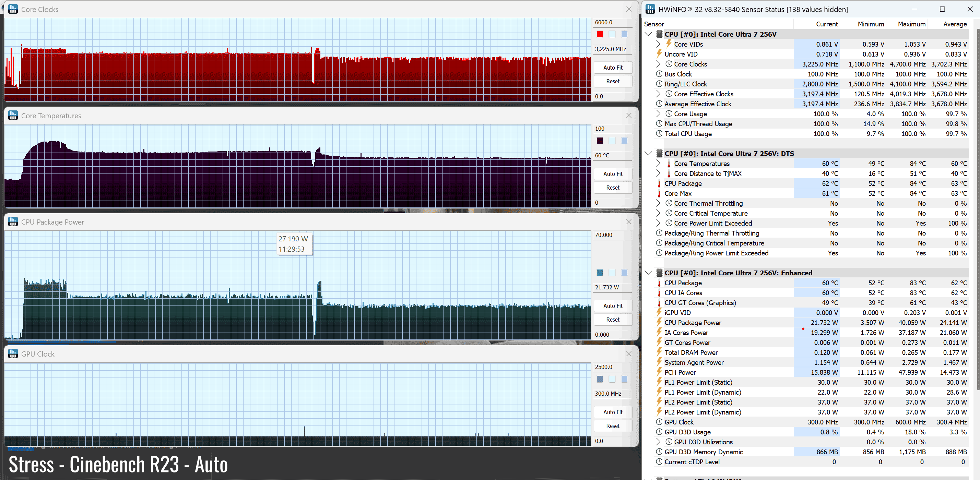
Task: Click the dark line color swatch in Core Temperatures
Action: tap(600, 141)
